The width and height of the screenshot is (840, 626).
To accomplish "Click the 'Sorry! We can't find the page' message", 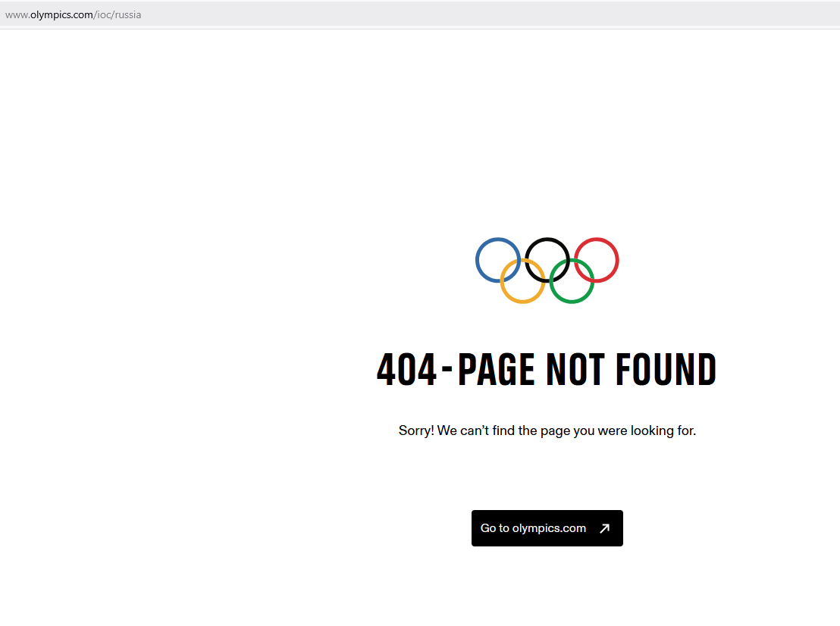I will (547, 430).
